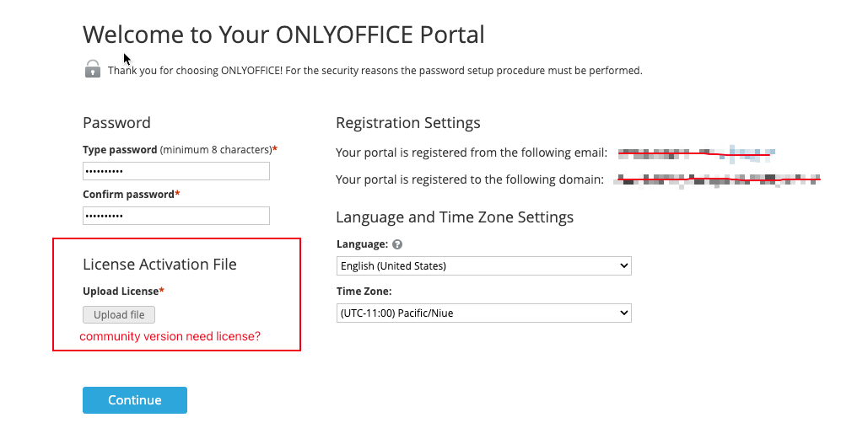Click the Upload License label
Screen dimensions: 868x439
[x=123, y=292]
